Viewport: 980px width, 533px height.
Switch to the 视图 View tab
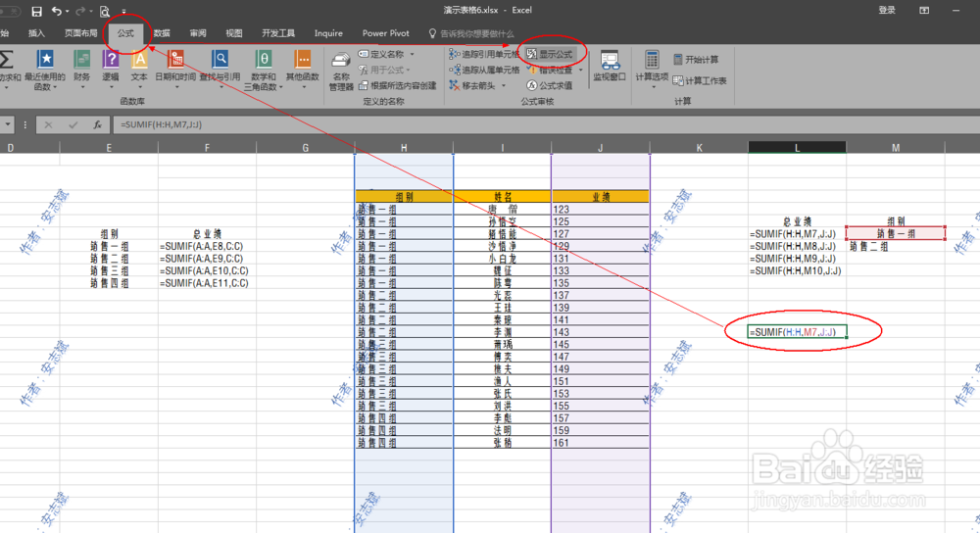click(x=234, y=33)
